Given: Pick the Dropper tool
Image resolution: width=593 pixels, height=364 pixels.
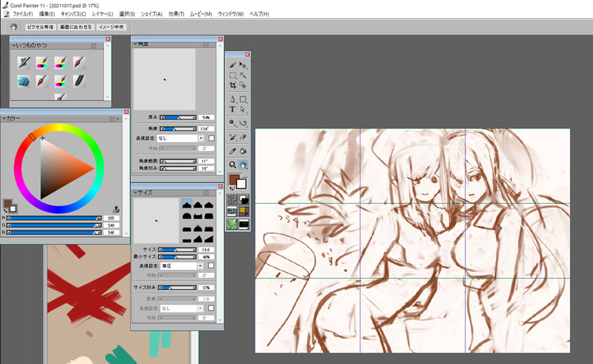Looking at the screenshot, I should [233, 151].
